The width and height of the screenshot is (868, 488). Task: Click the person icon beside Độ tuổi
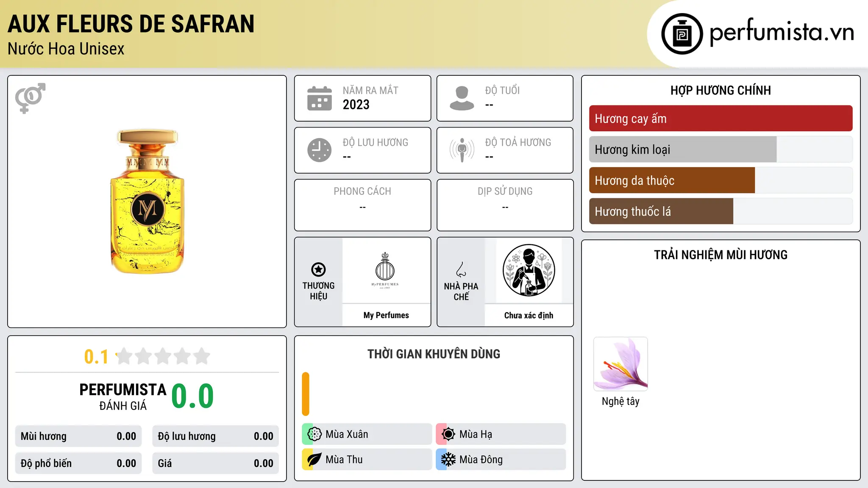(x=462, y=98)
